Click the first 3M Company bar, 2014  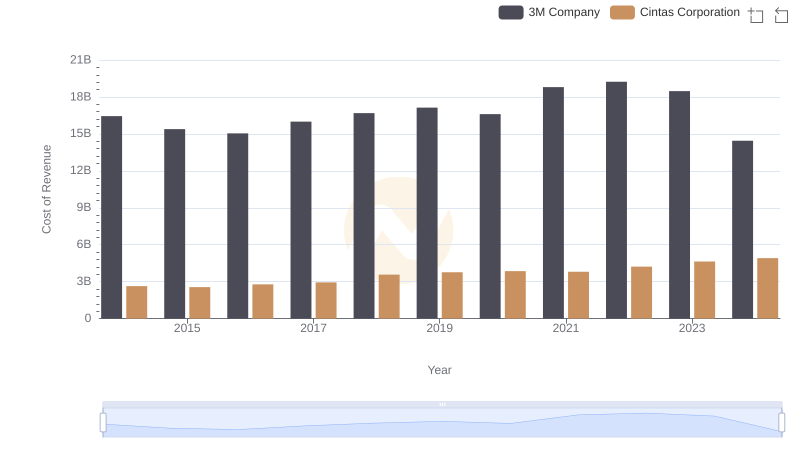pyautogui.click(x=112, y=217)
